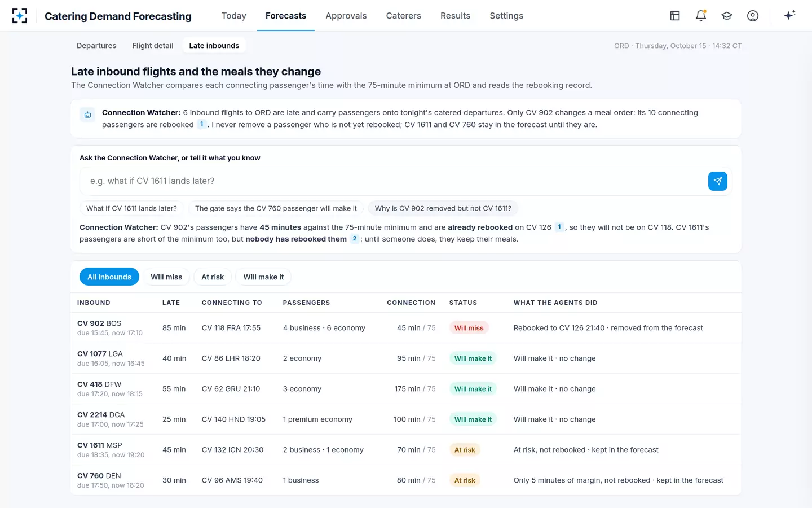The width and height of the screenshot is (812, 508).
Task: Select the CV 2214 DCA inbound row
Action: click(406, 419)
